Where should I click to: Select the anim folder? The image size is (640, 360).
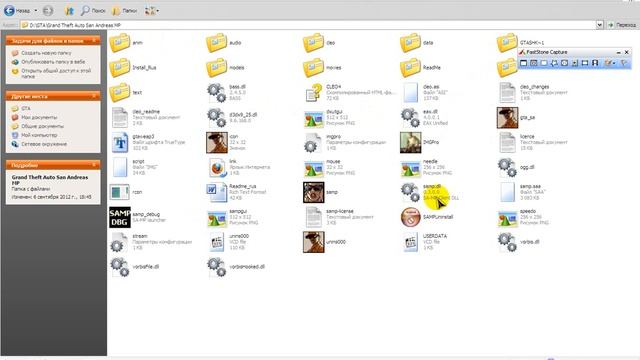(120, 43)
